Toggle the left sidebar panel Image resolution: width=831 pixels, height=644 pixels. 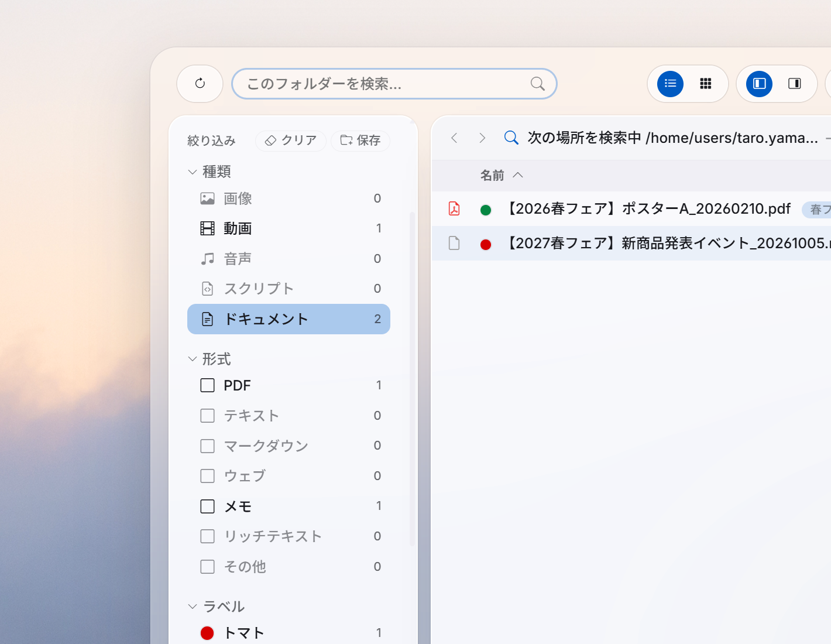tap(760, 84)
